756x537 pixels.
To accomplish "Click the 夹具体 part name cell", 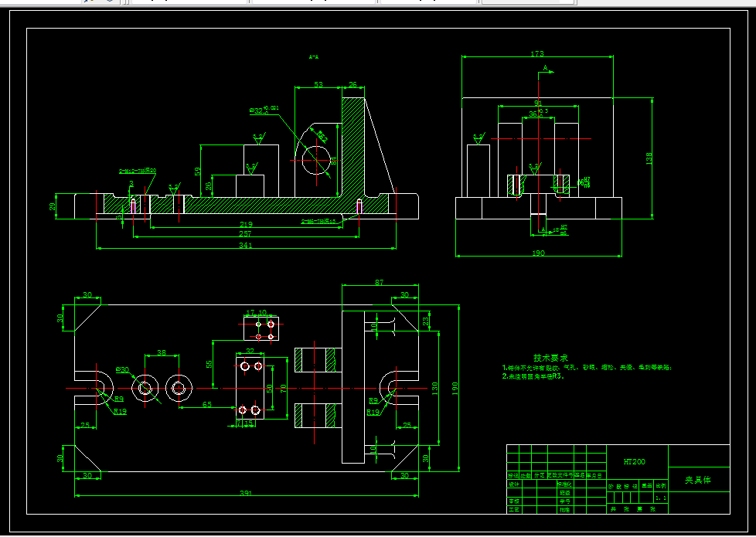I will point(698,480).
